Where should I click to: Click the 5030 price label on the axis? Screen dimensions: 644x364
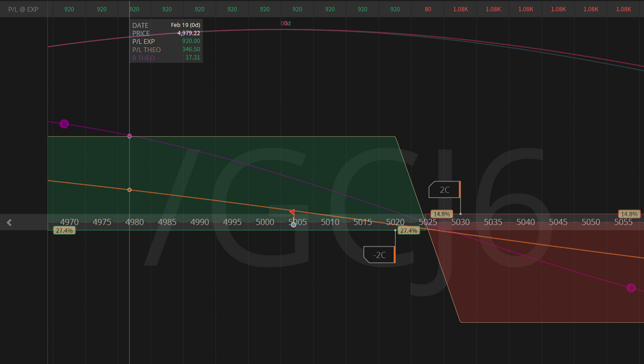(x=460, y=222)
